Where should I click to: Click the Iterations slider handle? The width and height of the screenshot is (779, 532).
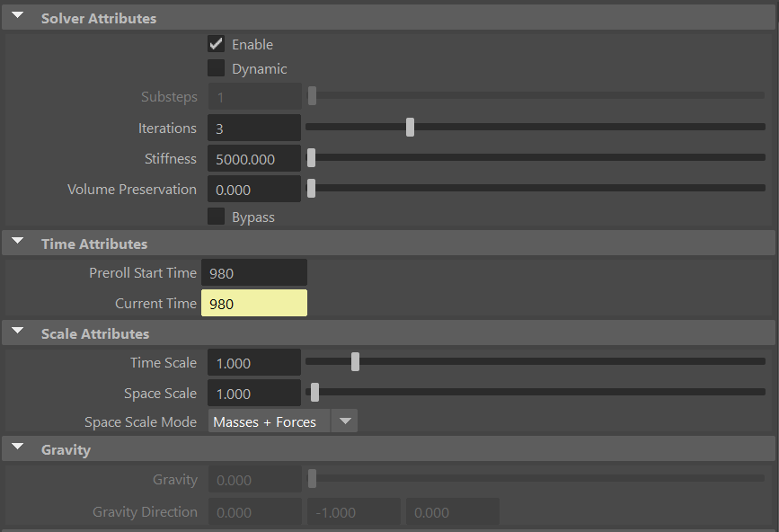(410, 127)
